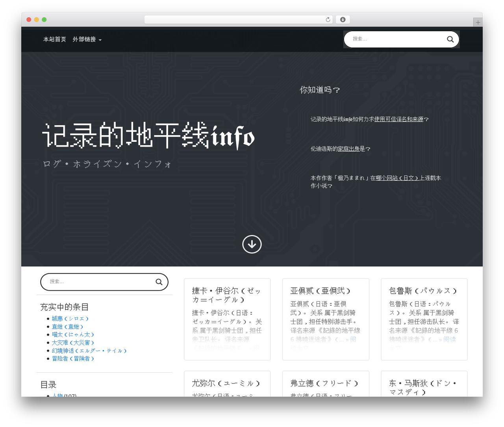Click the browser download icon
This screenshot has height=427, width=504.
[x=343, y=20]
